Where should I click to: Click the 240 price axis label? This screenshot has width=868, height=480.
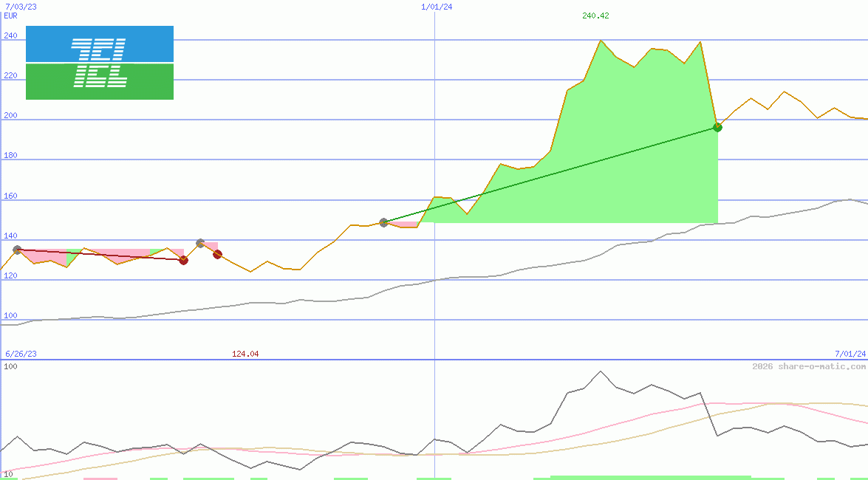10,35
